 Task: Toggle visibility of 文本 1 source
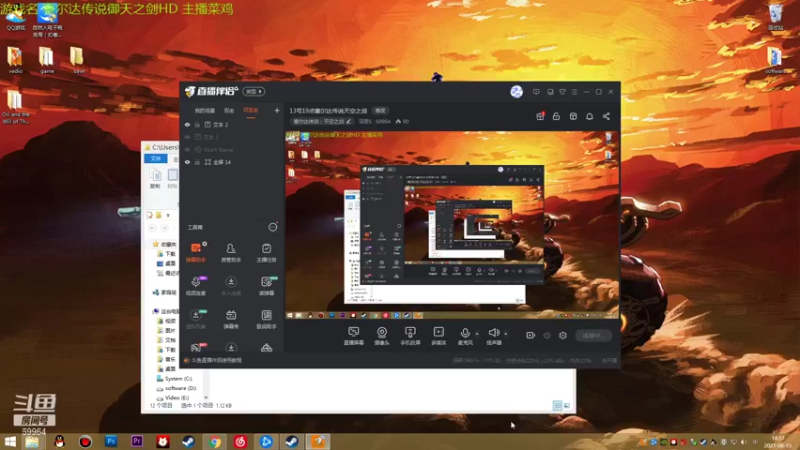point(187,137)
